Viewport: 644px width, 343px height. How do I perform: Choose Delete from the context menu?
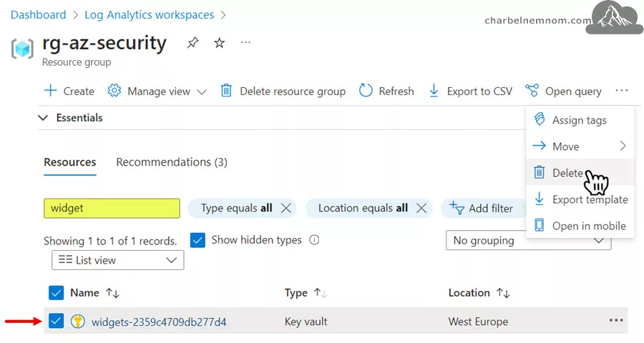tap(580, 173)
